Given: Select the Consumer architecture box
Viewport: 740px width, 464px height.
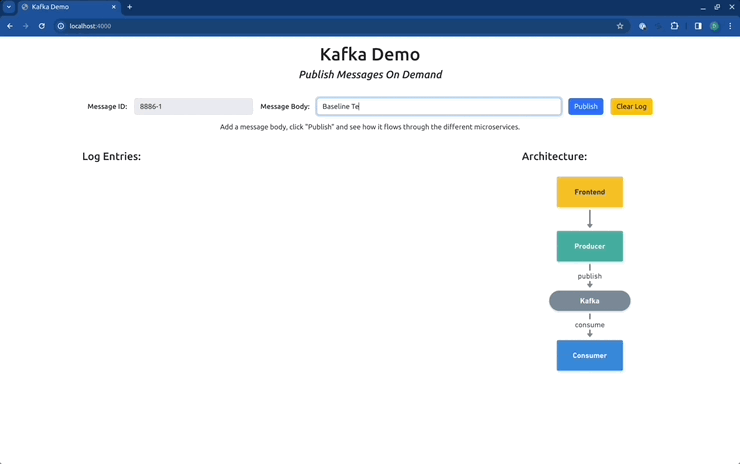Looking at the screenshot, I should [x=590, y=355].
